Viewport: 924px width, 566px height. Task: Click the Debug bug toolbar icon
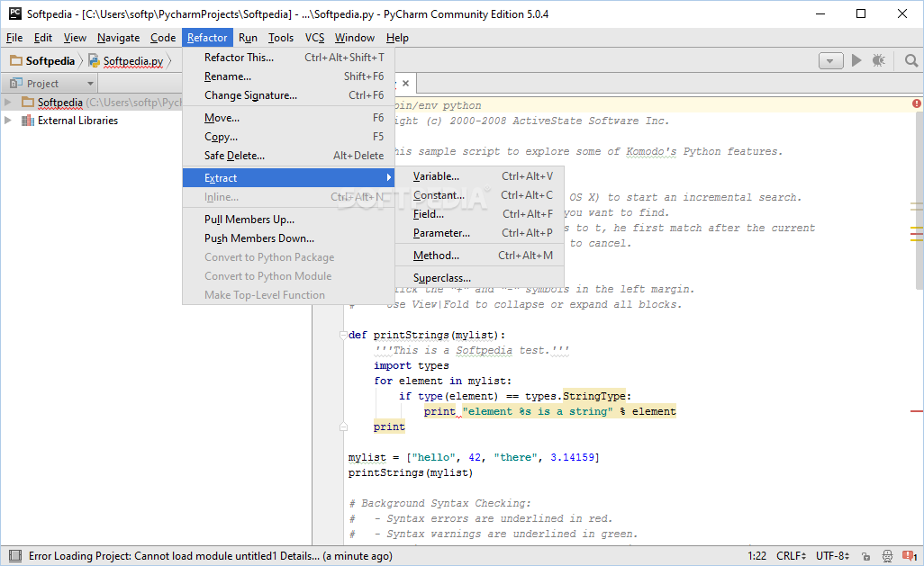pyautogui.click(x=879, y=60)
